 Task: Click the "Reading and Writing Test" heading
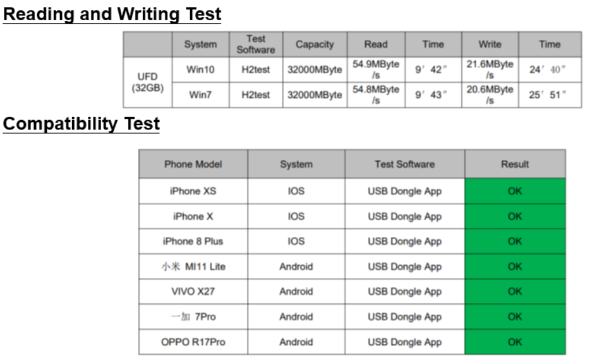pyautogui.click(x=112, y=14)
